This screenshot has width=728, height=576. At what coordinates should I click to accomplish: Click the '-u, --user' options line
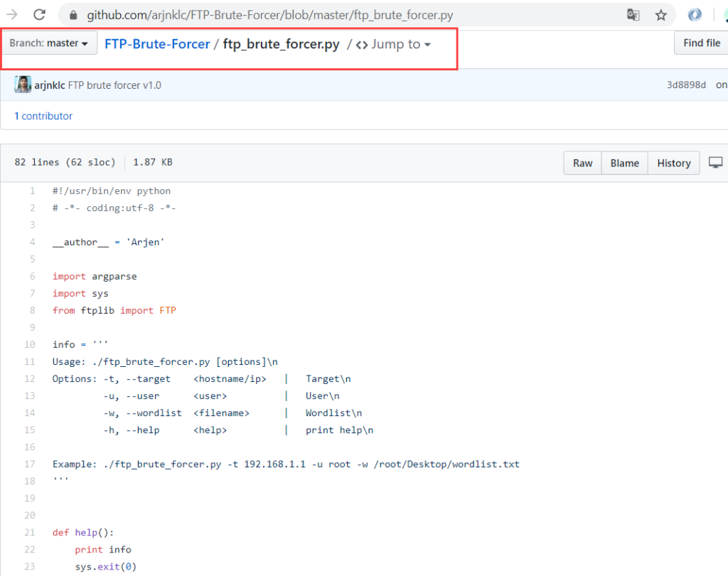[x=222, y=396]
